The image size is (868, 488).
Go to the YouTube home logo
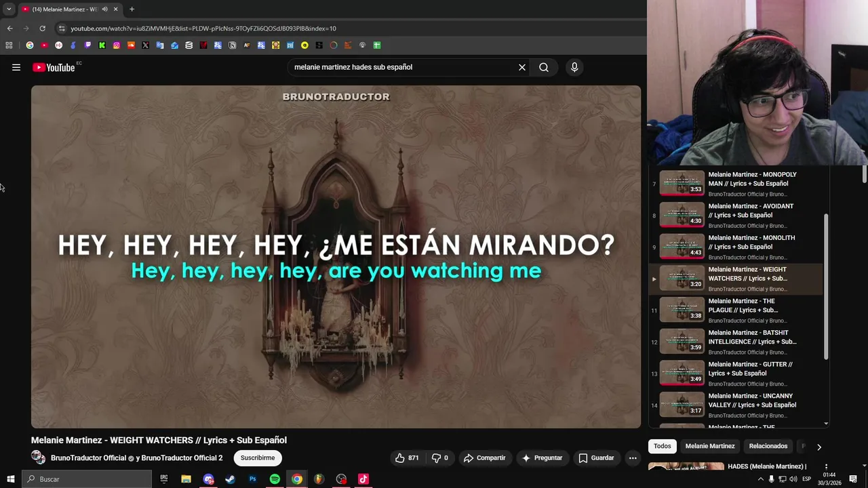54,67
